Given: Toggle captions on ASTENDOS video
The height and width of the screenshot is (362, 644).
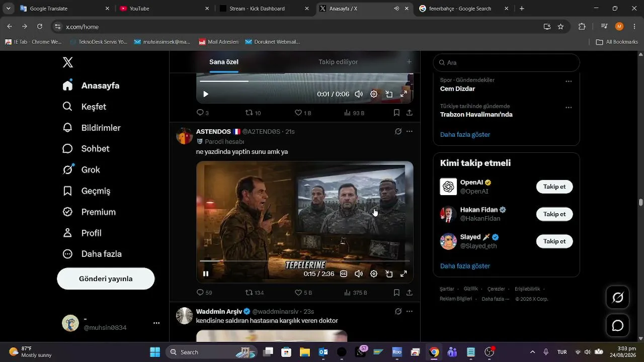Looking at the screenshot, I should click(344, 274).
